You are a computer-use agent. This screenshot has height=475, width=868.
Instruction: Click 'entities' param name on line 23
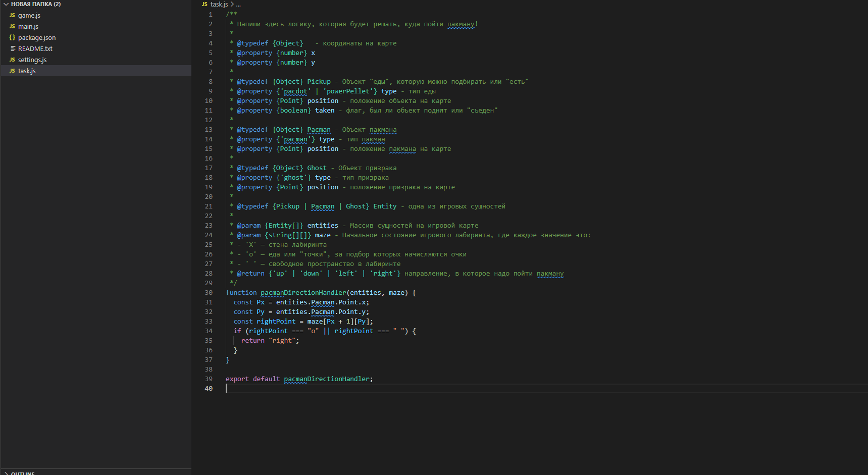[323, 226]
